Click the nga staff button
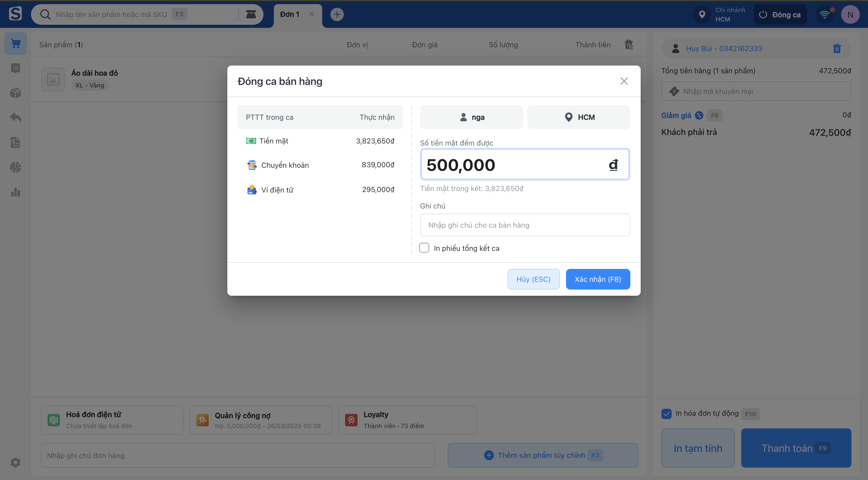 471,117
